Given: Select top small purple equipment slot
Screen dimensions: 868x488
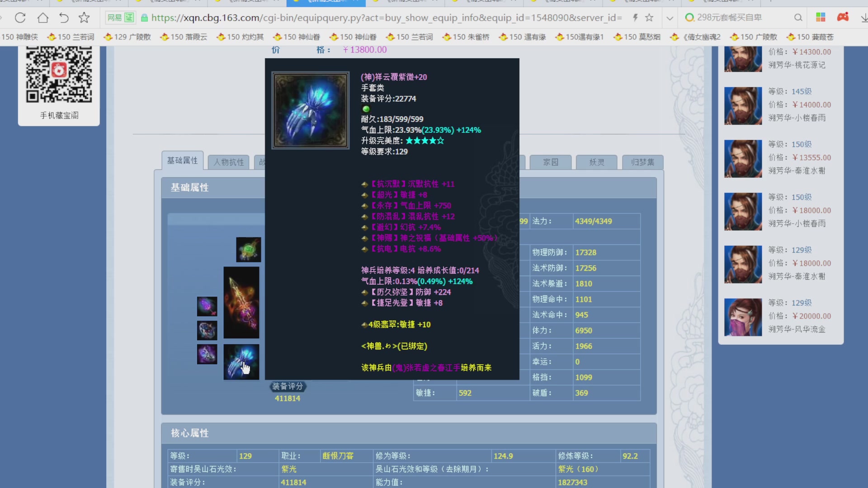Looking at the screenshot, I should click(x=207, y=306).
